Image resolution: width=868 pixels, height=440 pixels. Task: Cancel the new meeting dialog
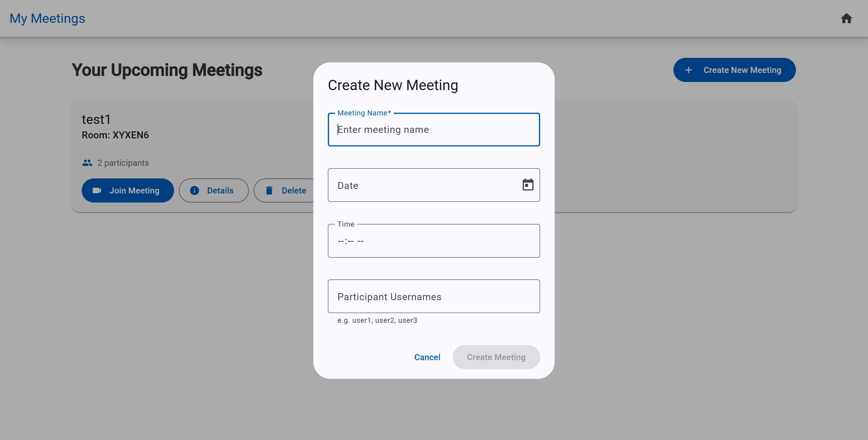(427, 357)
